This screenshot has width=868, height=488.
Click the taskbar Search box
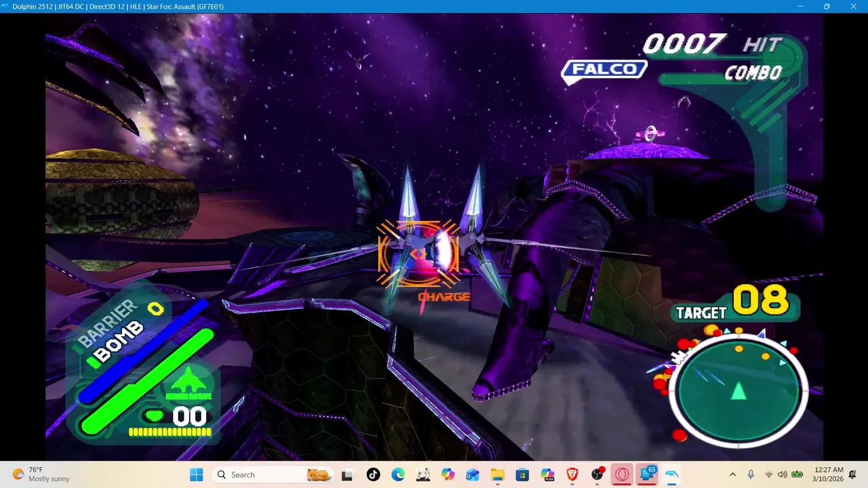pyautogui.click(x=274, y=474)
